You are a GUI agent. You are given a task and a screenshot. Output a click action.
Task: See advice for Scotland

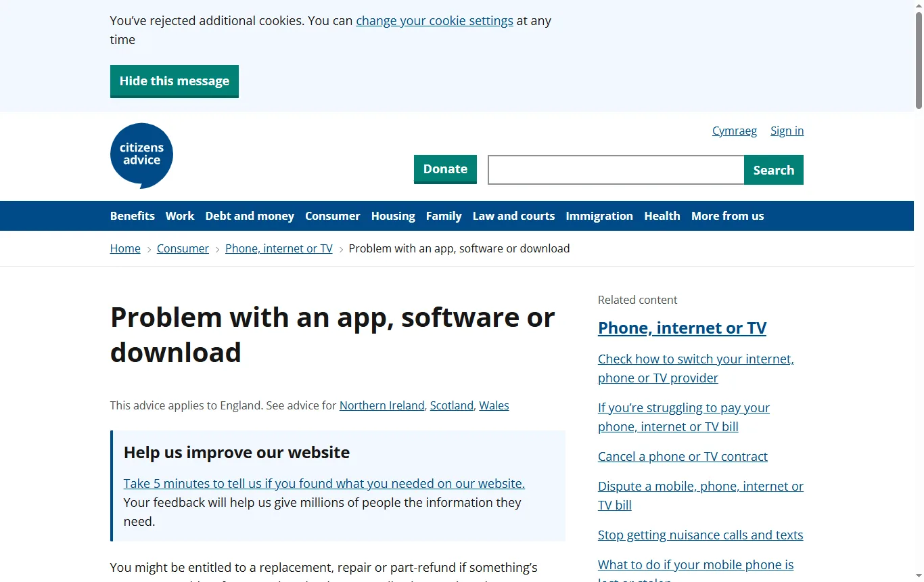point(452,405)
